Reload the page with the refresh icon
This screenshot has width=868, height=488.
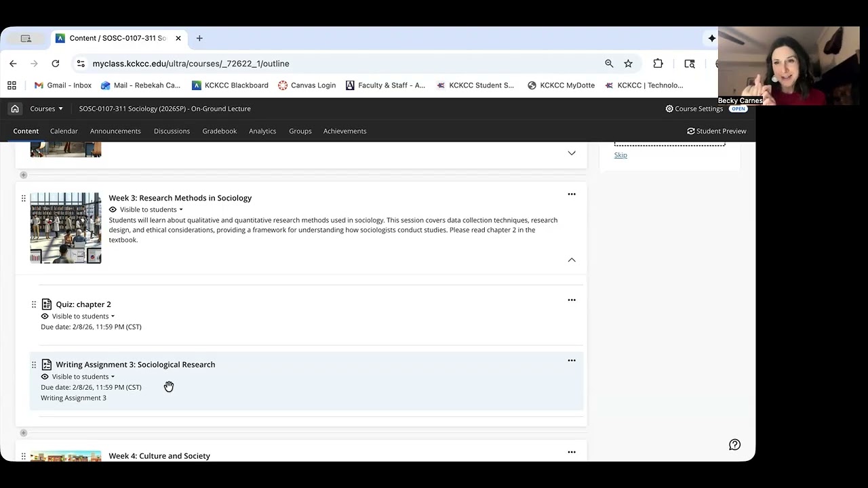56,64
